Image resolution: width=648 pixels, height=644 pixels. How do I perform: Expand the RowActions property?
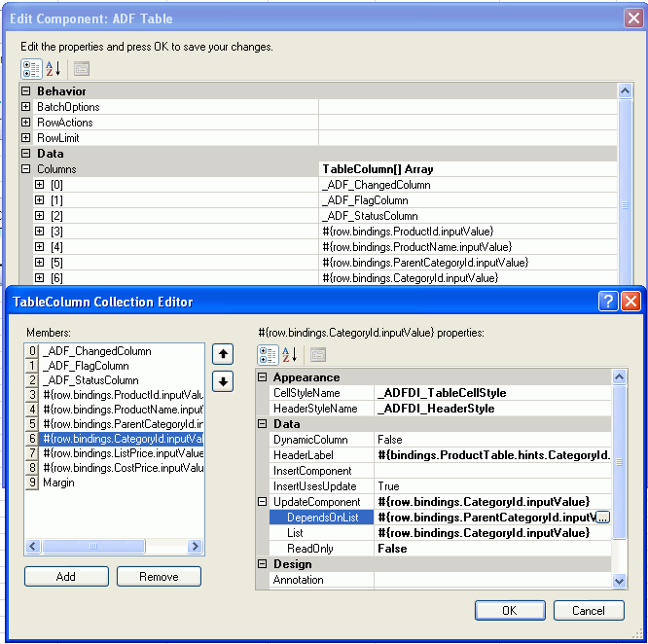point(25,123)
